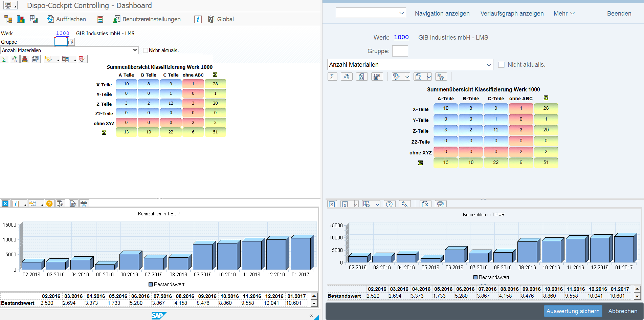Open Benutzereinstellungen user settings
This screenshot has width=644, height=320.
147,19
